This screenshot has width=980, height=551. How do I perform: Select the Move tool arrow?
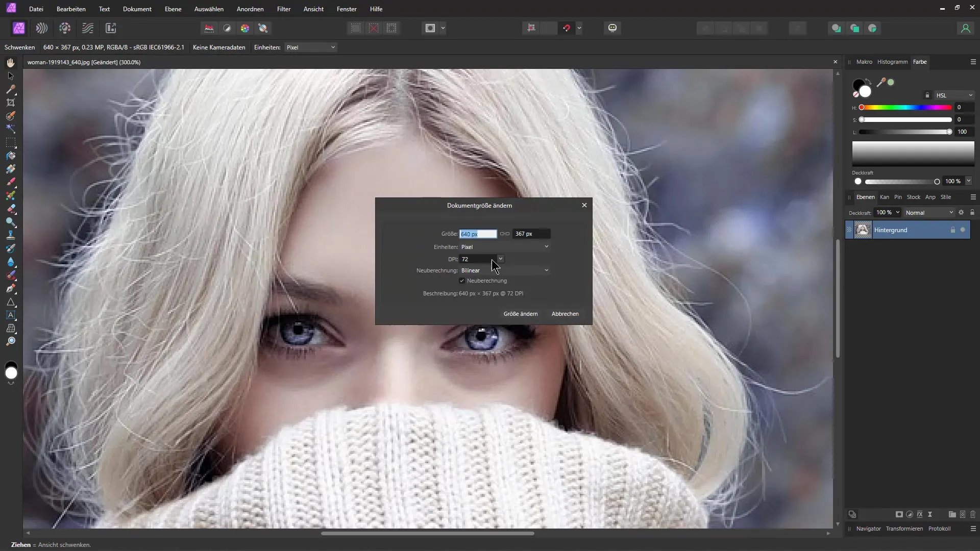coord(11,76)
